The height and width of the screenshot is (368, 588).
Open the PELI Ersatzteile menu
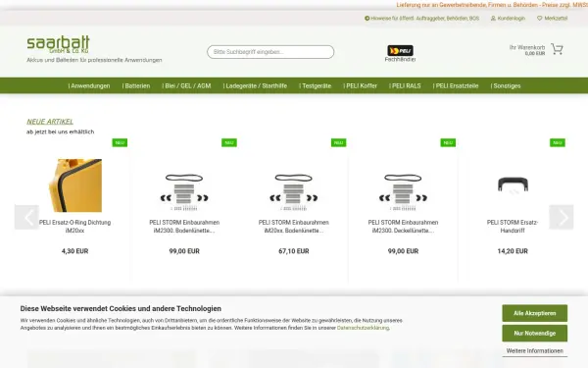(x=456, y=86)
